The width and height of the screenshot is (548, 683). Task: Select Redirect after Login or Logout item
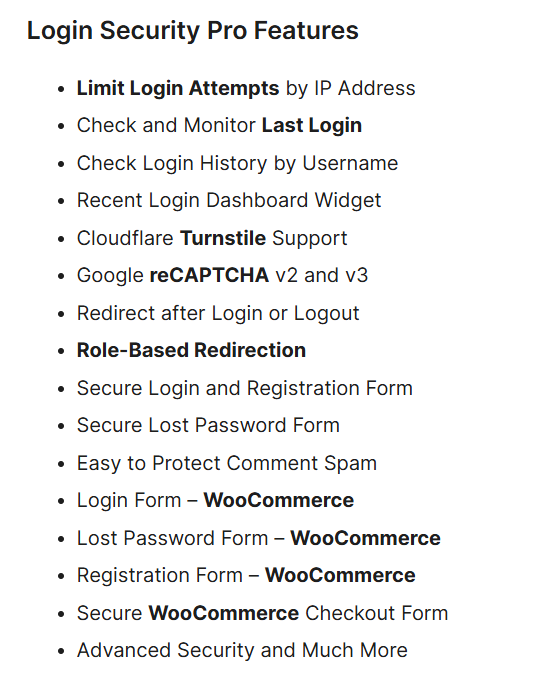[218, 314]
